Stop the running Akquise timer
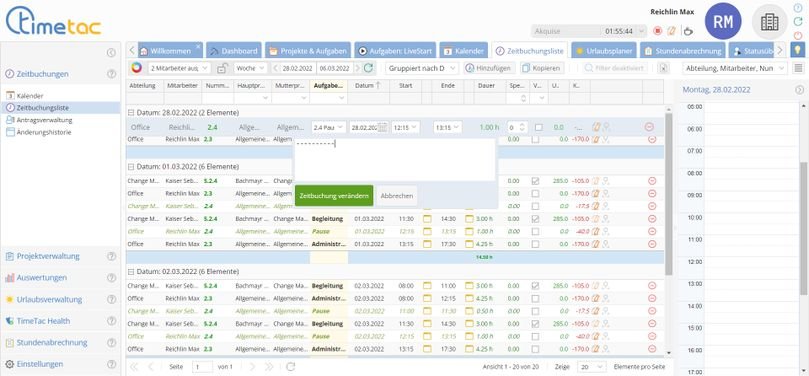 (657, 31)
